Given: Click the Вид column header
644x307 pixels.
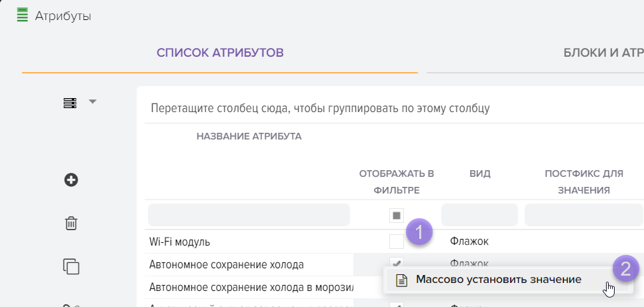Looking at the screenshot, I should tap(479, 174).
